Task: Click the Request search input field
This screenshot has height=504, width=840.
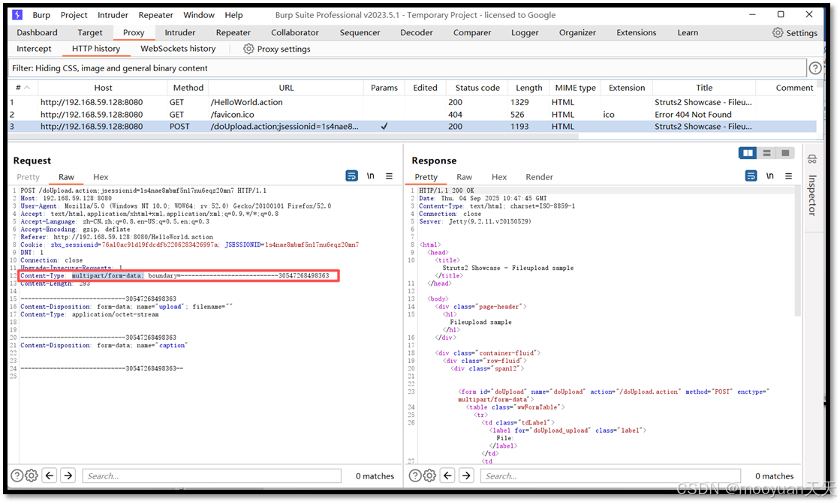Action: (x=212, y=475)
